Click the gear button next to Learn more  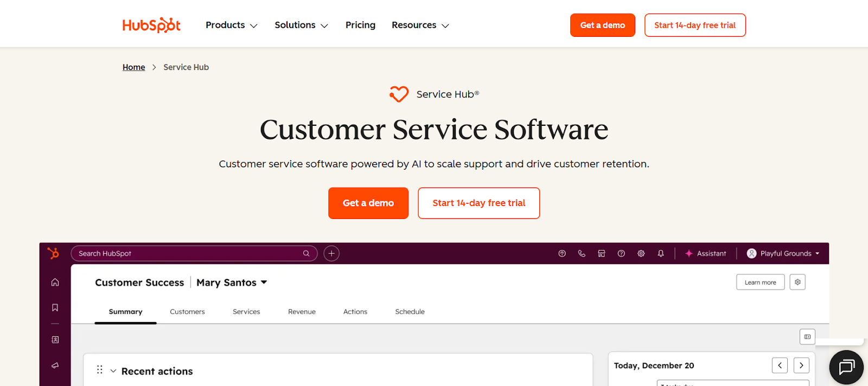point(797,282)
